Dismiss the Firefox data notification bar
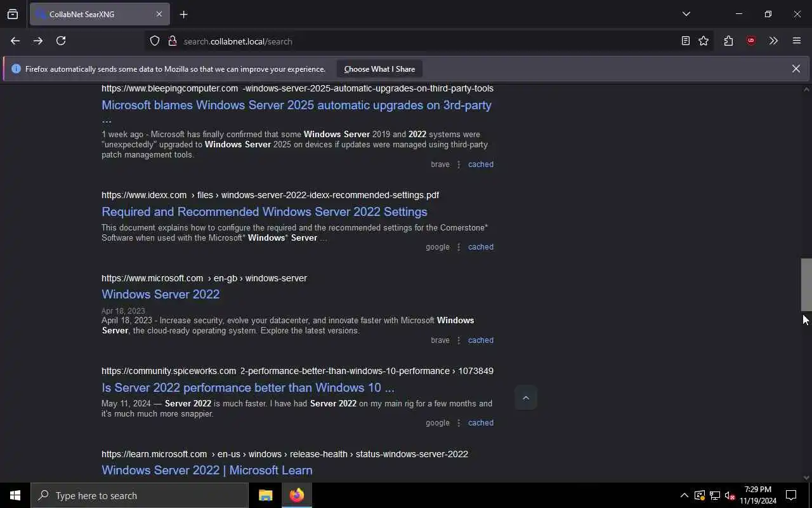The height and width of the screenshot is (508, 812). click(796, 69)
